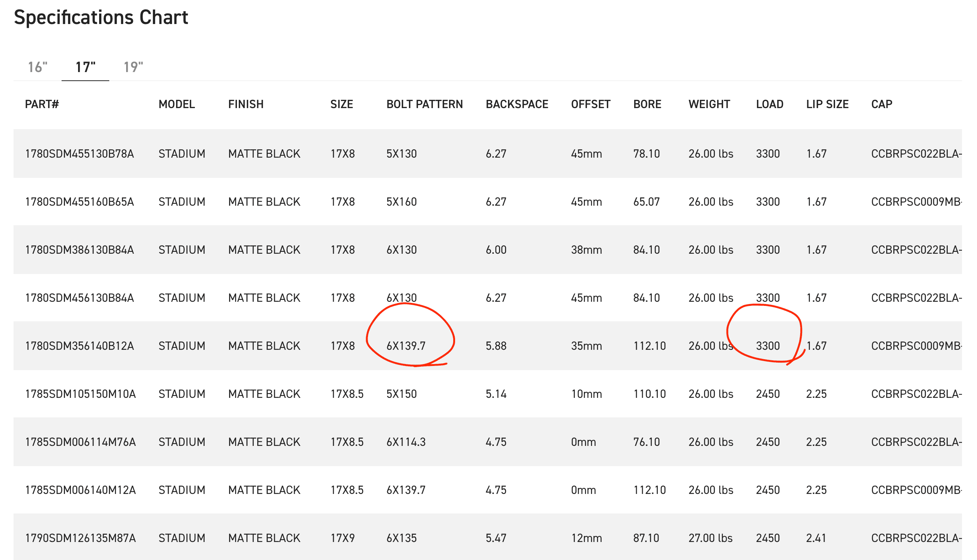Click the BACKSPACE column header

[x=517, y=104]
